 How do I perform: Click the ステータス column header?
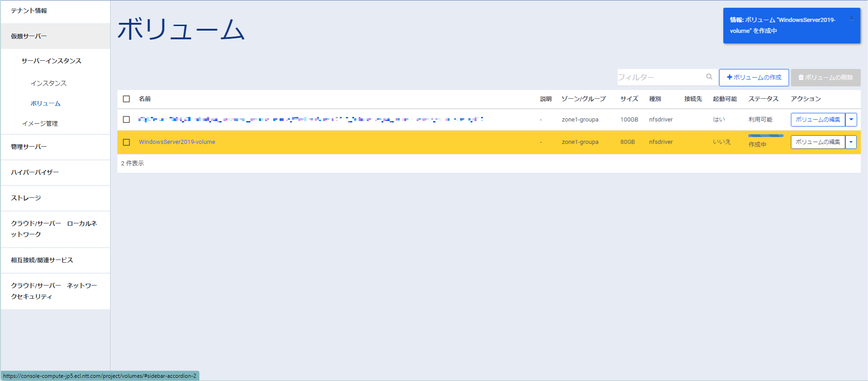(763, 99)
